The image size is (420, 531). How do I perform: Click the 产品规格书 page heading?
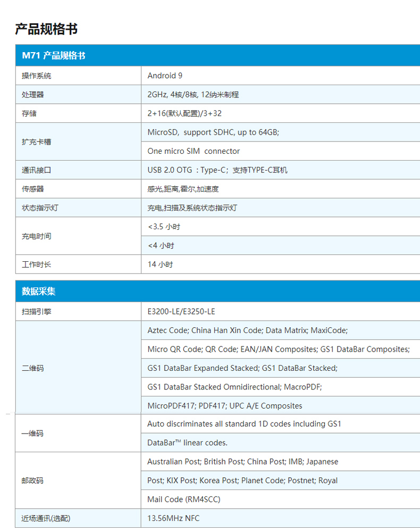[46, 29]
